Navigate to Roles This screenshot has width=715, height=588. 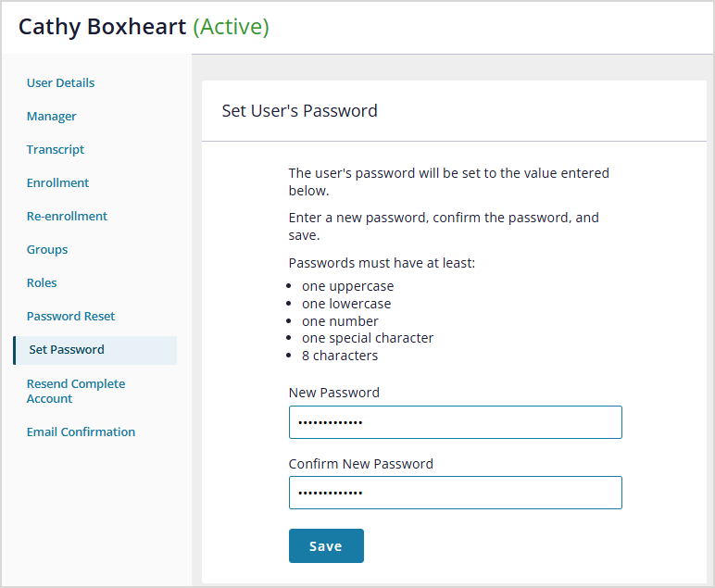pyautogui.click(x=42, y=283)
